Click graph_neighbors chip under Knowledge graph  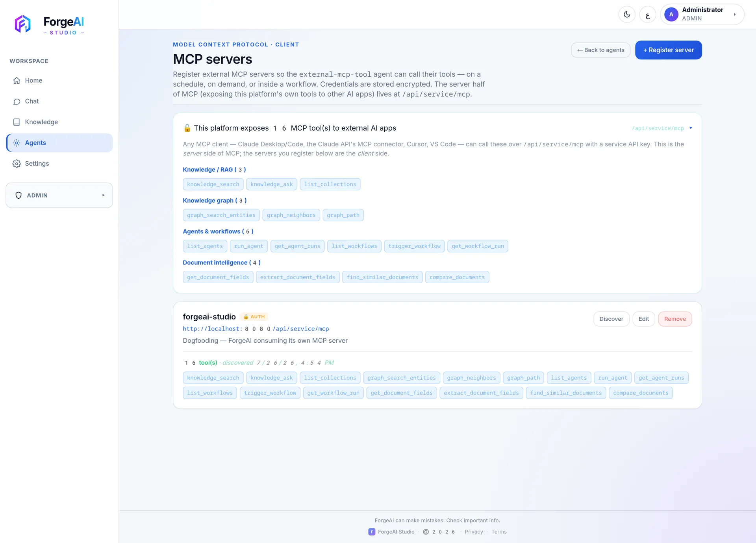pyautogui.click(x=291, y=215)
